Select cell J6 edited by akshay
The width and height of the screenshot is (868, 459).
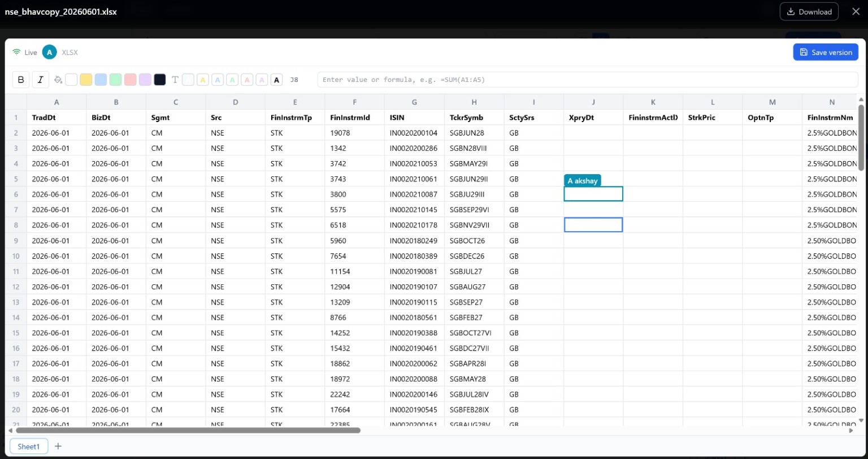click(593, 194)
